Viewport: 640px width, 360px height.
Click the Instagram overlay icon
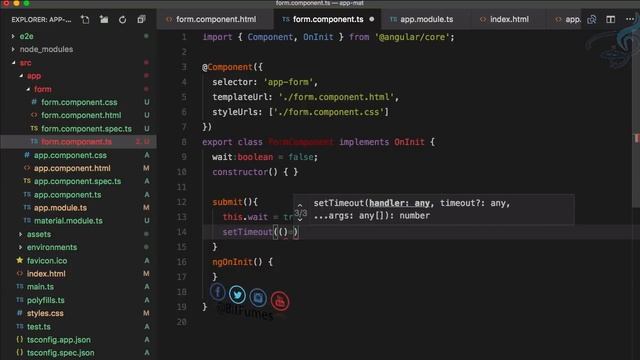(258, 298)
